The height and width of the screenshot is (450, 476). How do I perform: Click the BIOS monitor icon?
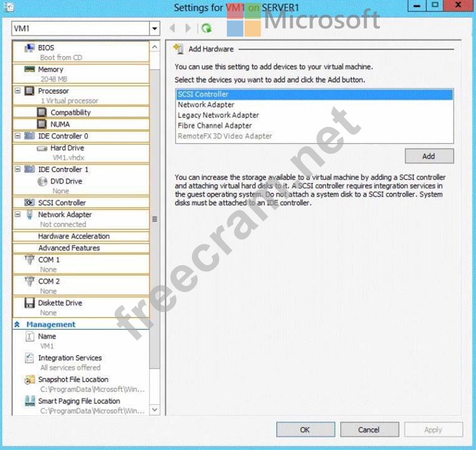pos(29,48)
